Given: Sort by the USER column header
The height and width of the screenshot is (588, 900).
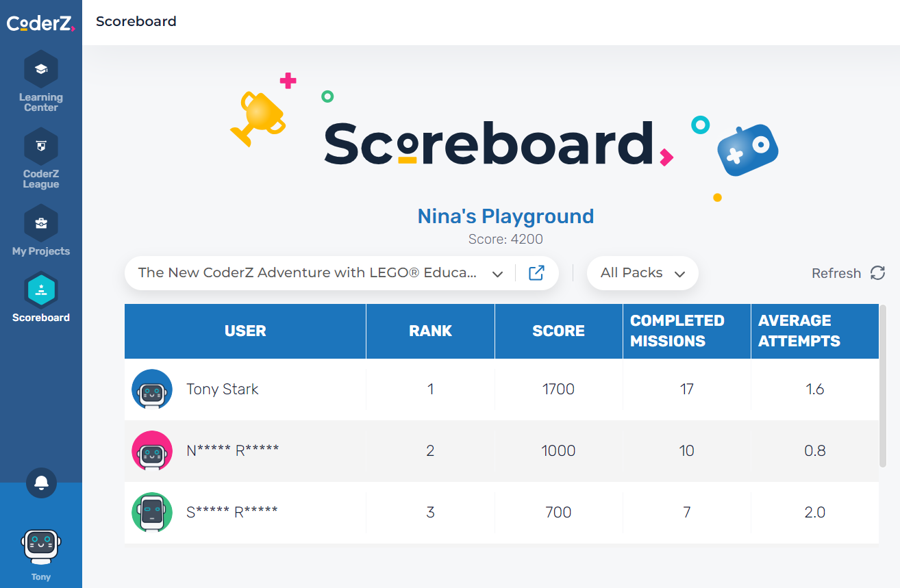Looking at the screenshot, I should point(245,331).
